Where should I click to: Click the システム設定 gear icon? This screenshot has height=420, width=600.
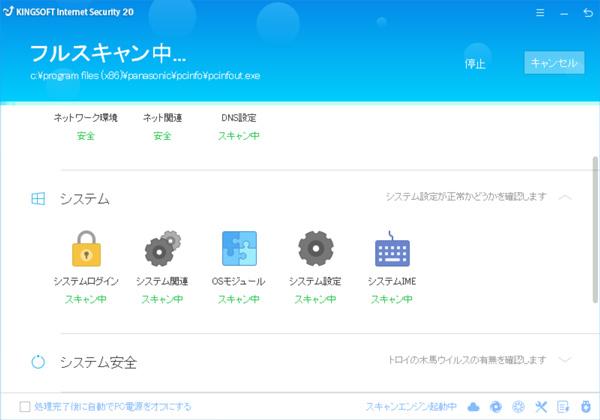point(315,250)
